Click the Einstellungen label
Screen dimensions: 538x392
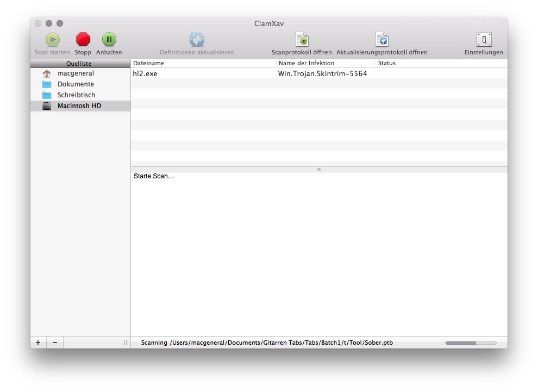pos(484,53)
